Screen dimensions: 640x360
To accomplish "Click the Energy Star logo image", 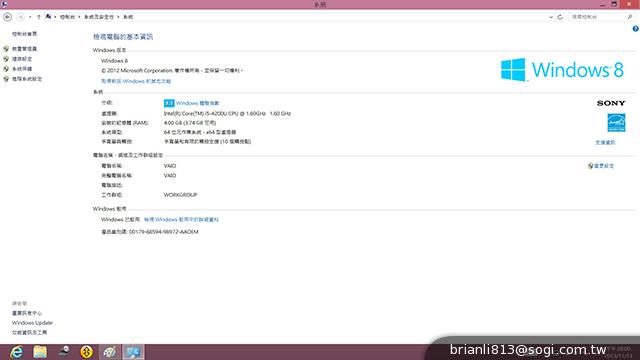I will [x=616, y=123].
